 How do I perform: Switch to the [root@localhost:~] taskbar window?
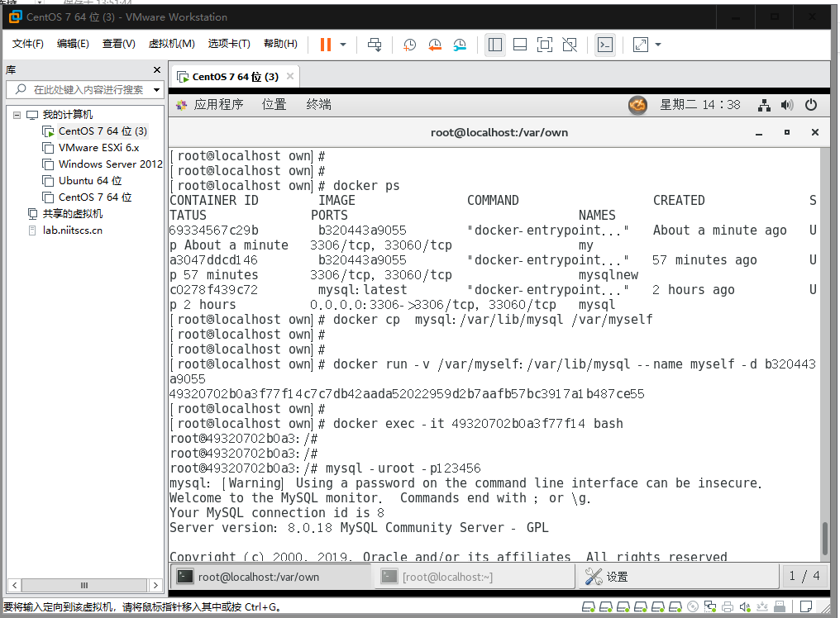pyautogui.click(x=475, y=577)
